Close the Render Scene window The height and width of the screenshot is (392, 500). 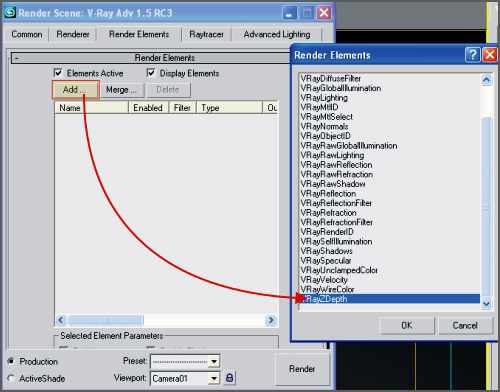click(324, 13)
